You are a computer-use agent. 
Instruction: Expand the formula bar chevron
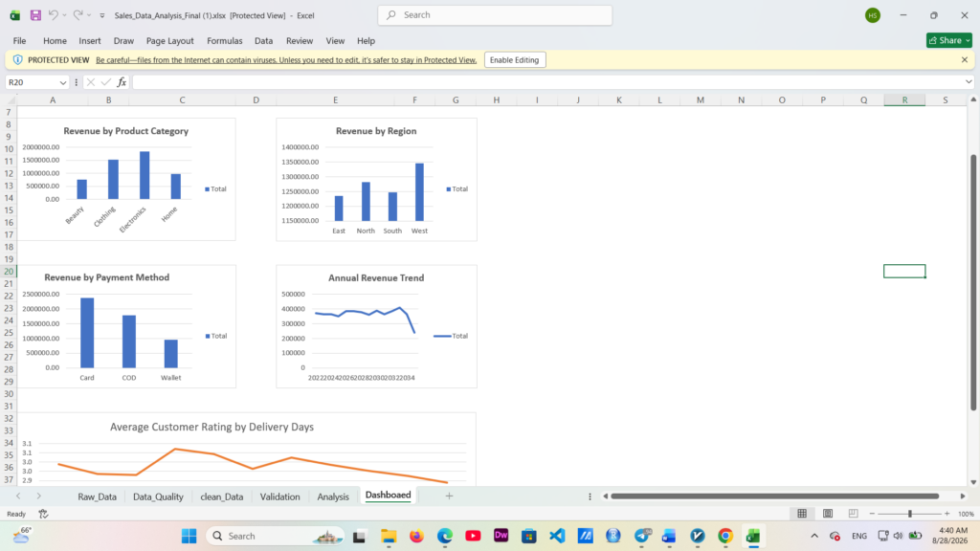[969, 82]
